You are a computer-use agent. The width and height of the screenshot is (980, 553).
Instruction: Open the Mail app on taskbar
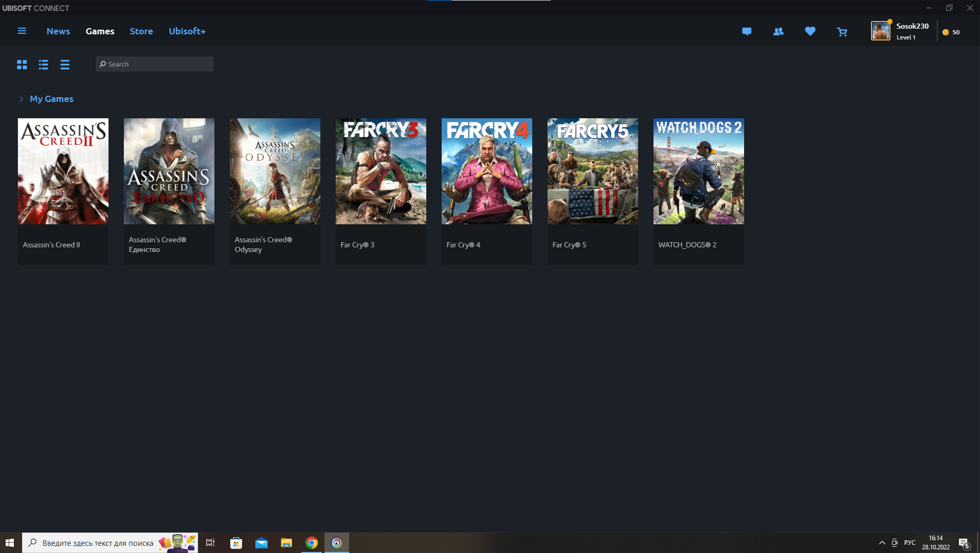pyautogui.click(x=262, y=543)
